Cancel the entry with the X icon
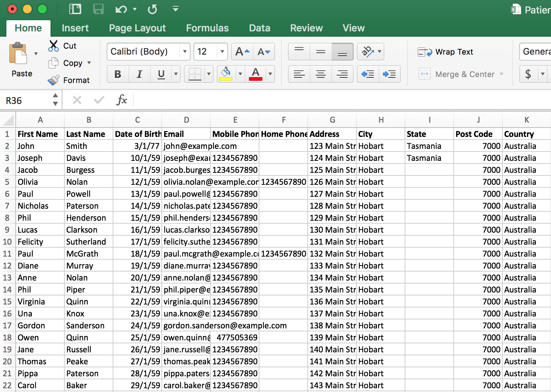551x392 pixels. pyautogui.click(x=77, y=100)
